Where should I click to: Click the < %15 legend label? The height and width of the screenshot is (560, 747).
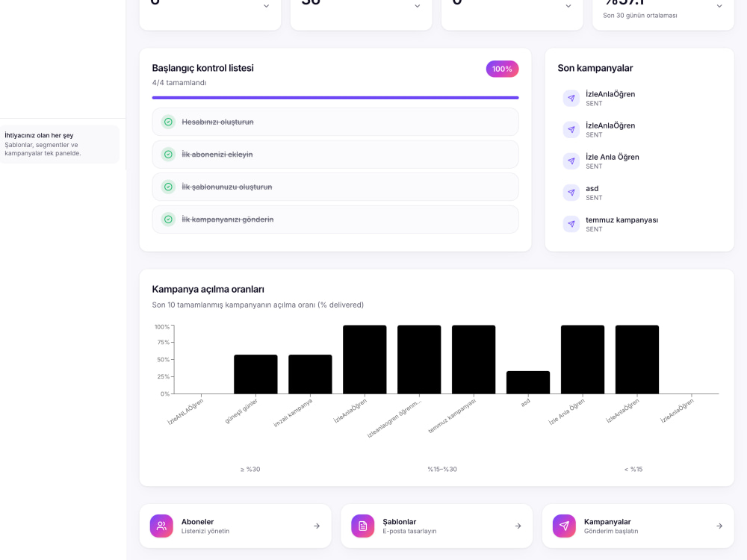tap(633, 469)
